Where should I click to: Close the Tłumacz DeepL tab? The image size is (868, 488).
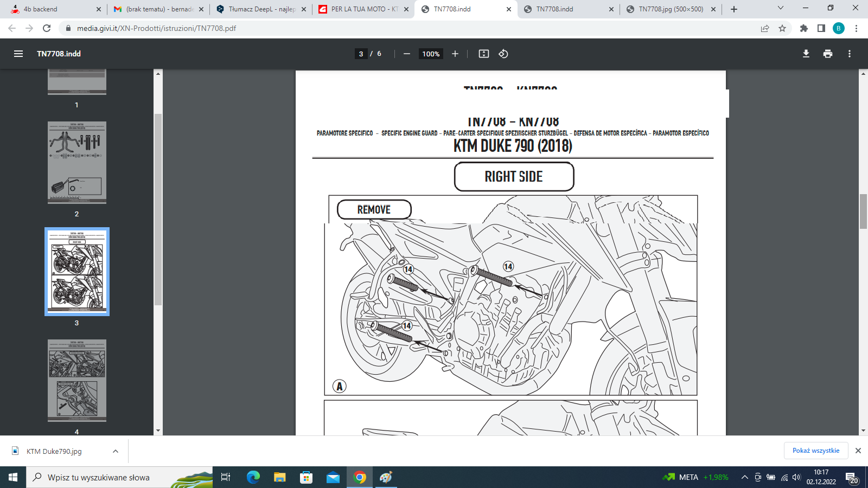click(303, 9)
